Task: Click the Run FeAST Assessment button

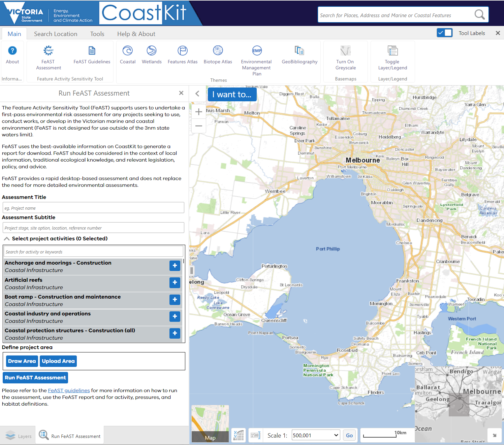Action: [35, 378]
